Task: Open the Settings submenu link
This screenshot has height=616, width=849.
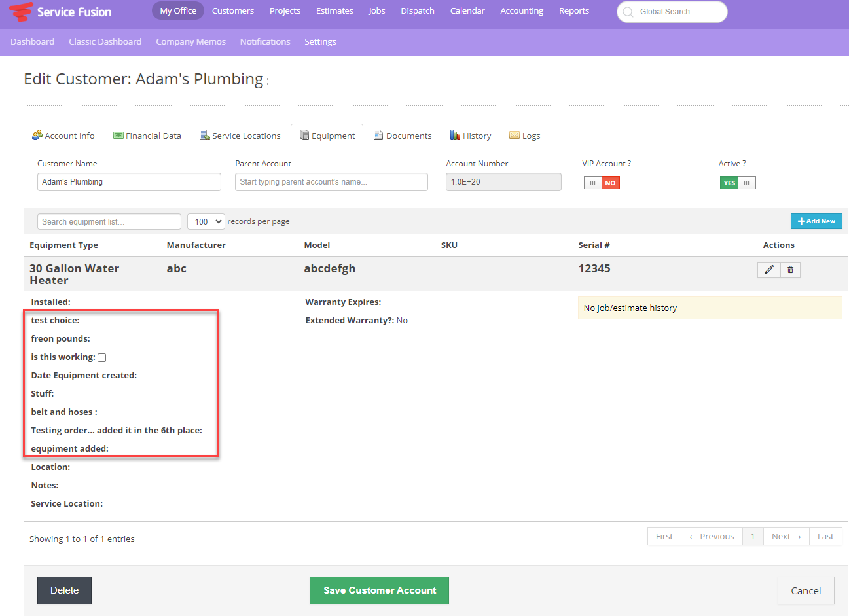Action: click(x=320, y=41)
